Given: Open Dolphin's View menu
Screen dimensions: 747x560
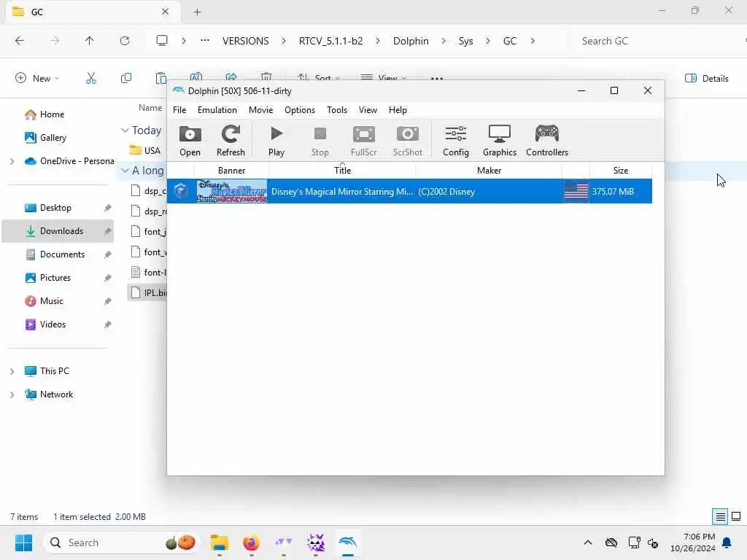Looking at the screenshot, I should [x=368, y=110].
